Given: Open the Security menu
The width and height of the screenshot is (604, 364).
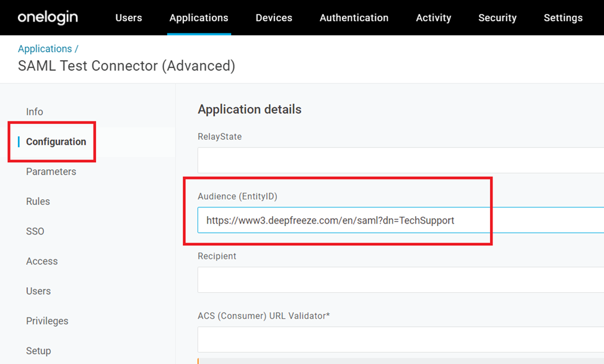Looking at the screenshot, I should (497, 18).
